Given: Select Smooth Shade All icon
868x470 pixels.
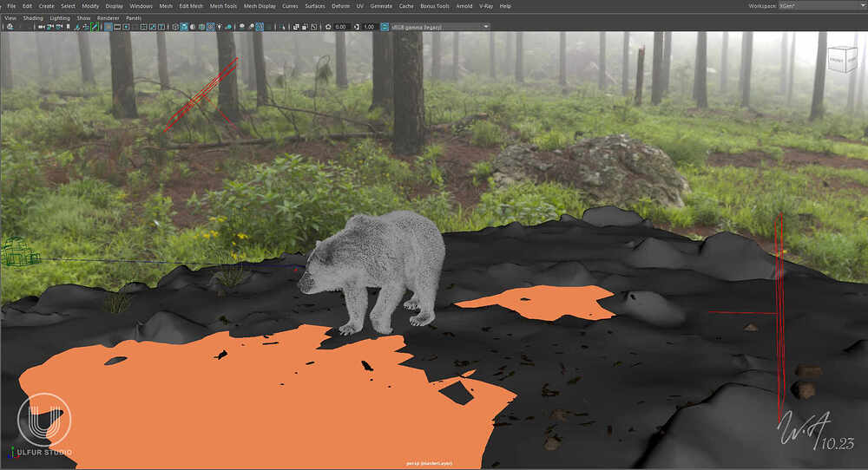Looking at the screenshot, I should coord(184,27).
